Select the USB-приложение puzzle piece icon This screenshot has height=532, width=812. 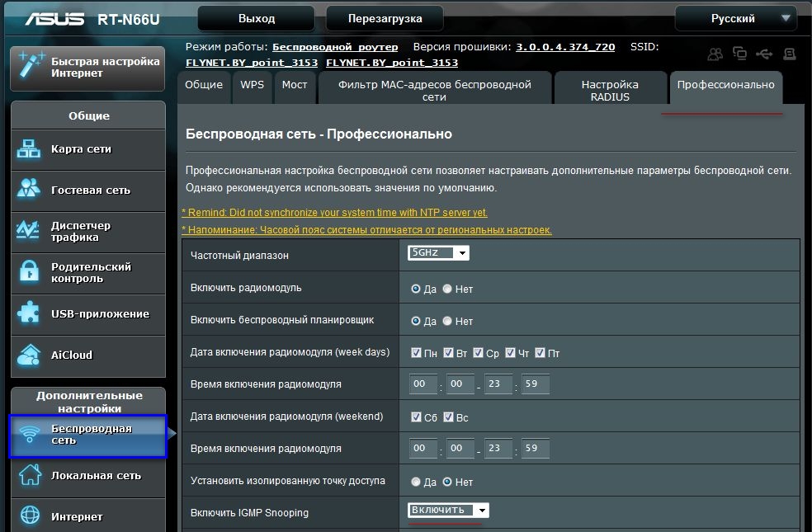coord(29,313)
